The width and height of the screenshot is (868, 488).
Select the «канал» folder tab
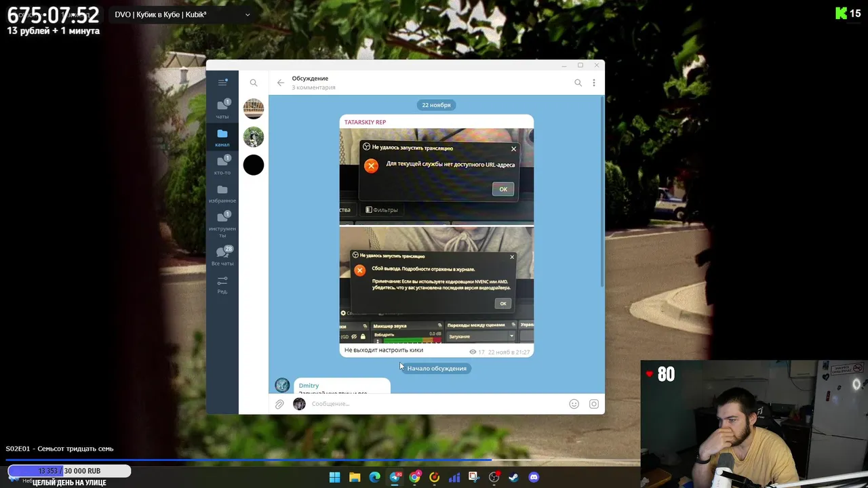[x=222, y=137]
